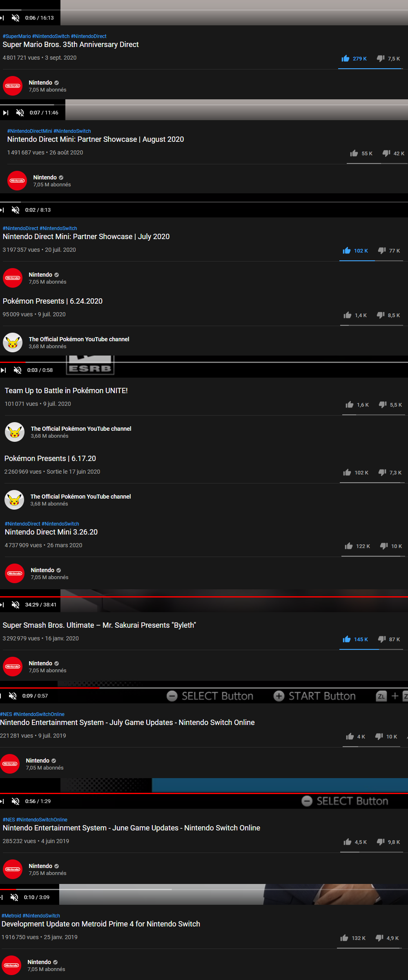The height and width of the screenshot is (980, 408).
Task: Open The Official Pokémon YouTube channel under Pokémon Presents 6.17.20
Action: (x=80, y=497)
